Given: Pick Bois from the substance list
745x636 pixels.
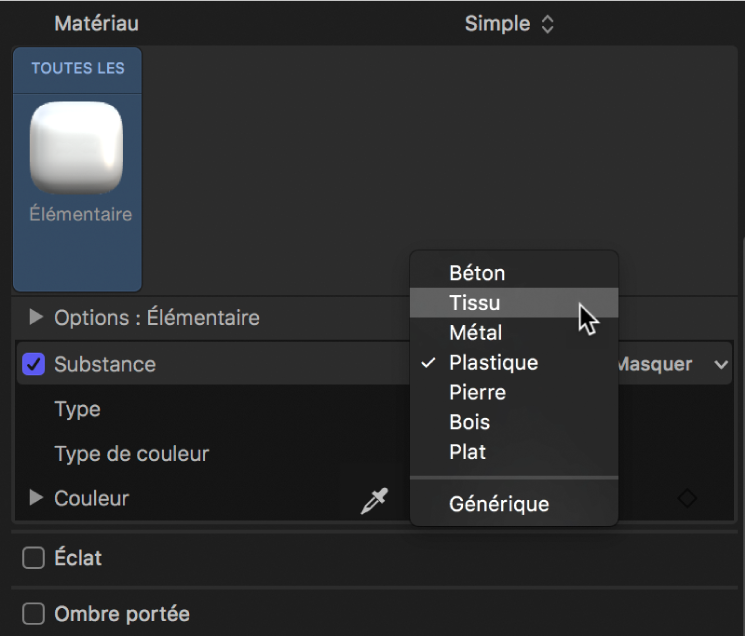Looking at the screenshot, I should tap(470, 422).
